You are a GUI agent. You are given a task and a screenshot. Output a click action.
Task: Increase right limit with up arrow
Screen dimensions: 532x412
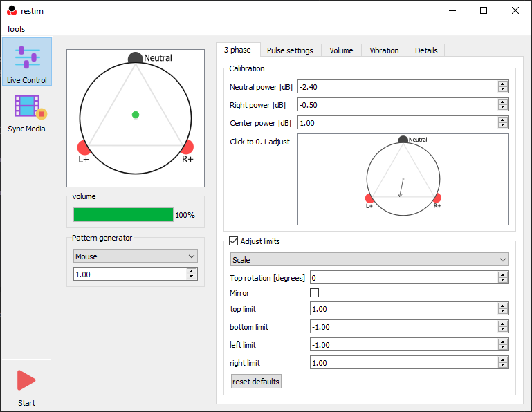503,359
